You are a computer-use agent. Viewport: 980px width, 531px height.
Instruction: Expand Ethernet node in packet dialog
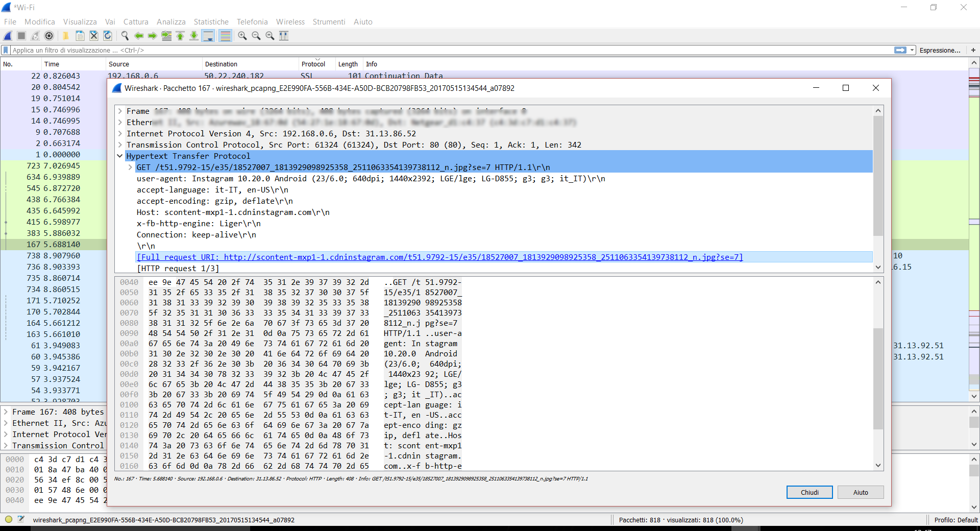(120, 123)
